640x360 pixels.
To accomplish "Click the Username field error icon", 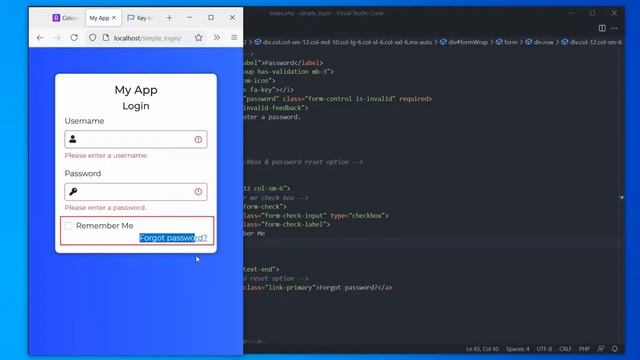I will [198, 140].
